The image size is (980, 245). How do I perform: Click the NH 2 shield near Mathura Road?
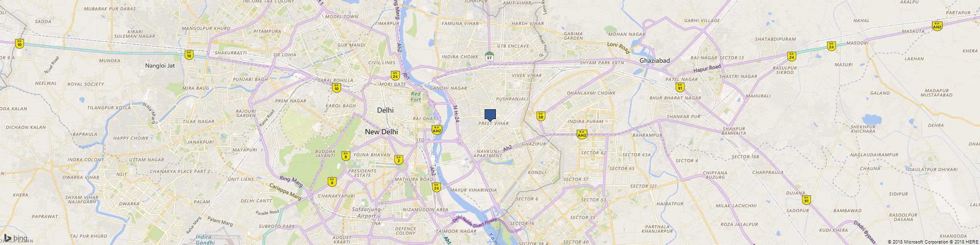[x=399, y=159]
